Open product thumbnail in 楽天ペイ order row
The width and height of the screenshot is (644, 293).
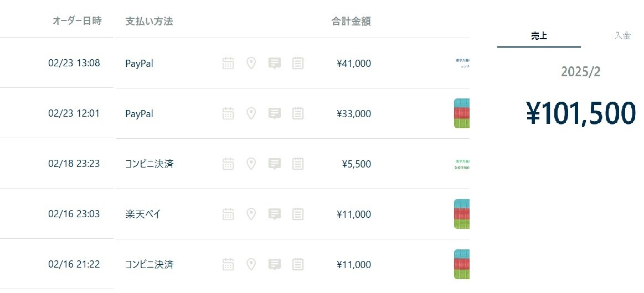(x=462, y=214)
